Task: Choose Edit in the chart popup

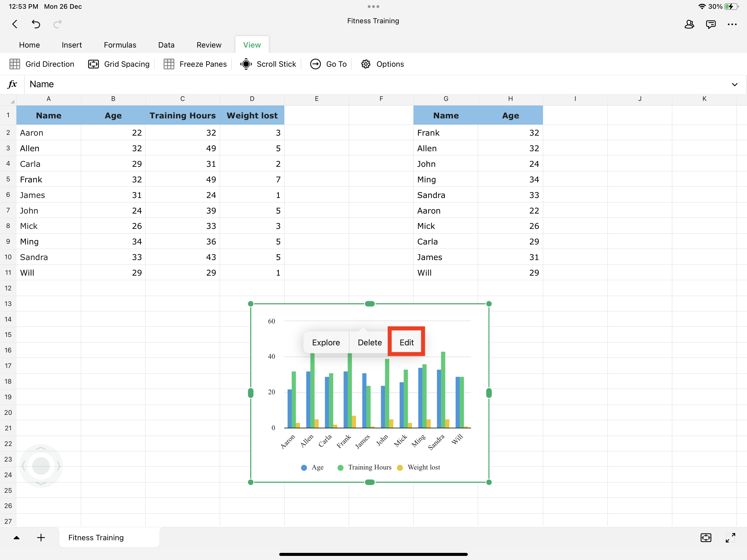Action: pos(406,343)
